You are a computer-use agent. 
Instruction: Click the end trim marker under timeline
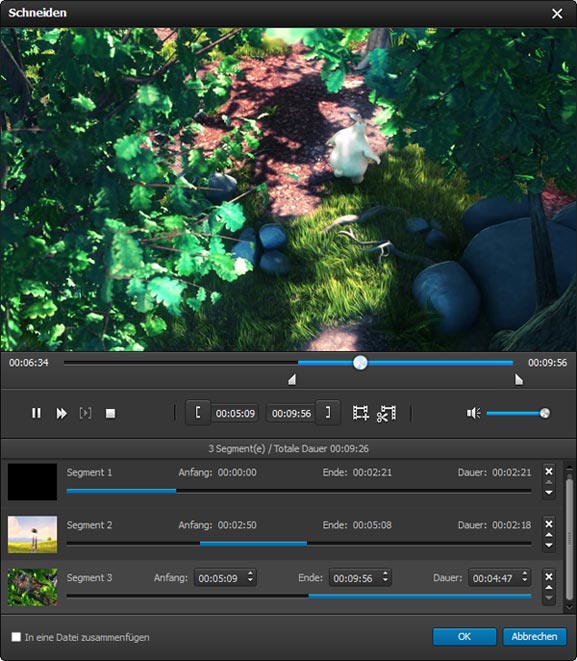click(519, 380)
